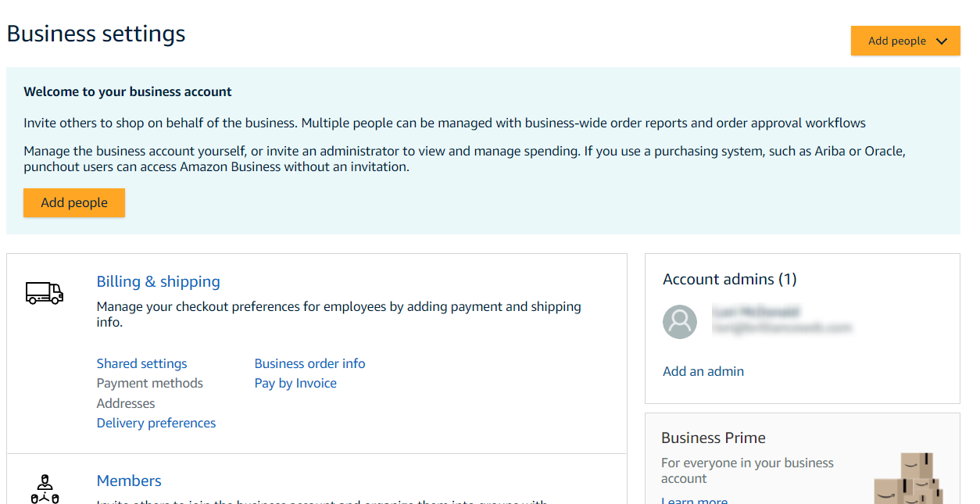Viewport: 980px width, 504px height.
Task: Go to Delivery preferences
Action: [x=156, y=423]
